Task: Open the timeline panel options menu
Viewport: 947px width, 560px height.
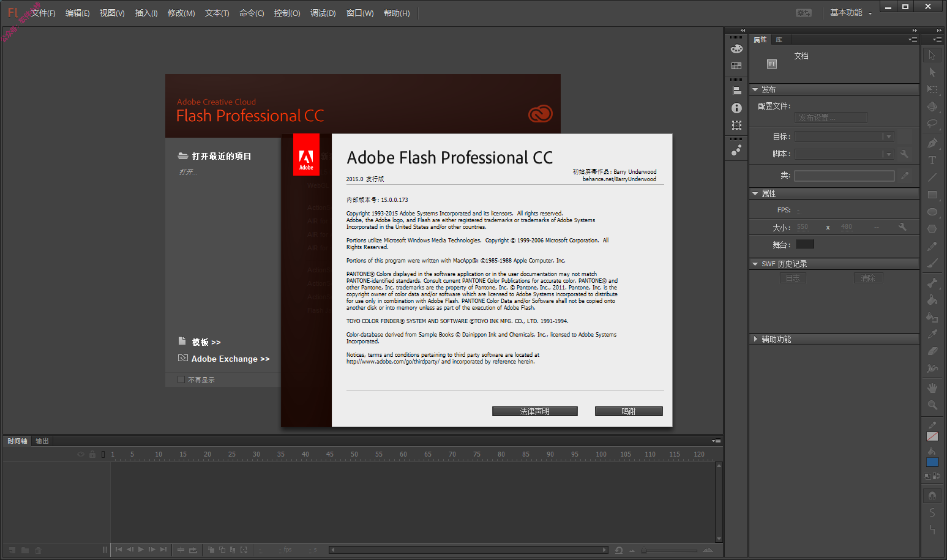Action: (x=716, y=441)
